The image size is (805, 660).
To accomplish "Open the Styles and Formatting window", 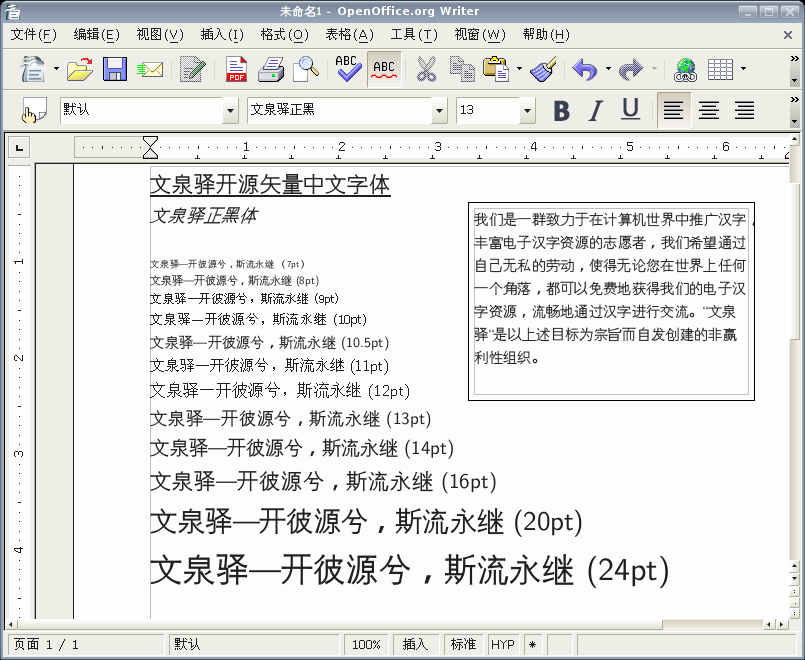I will pyautogui.click(x=35, y=110).
